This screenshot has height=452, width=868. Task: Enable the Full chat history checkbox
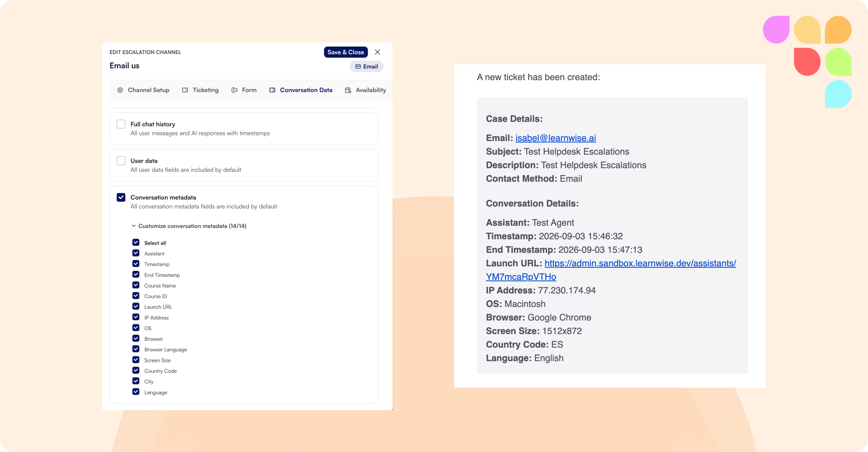(x=121, y=124)
